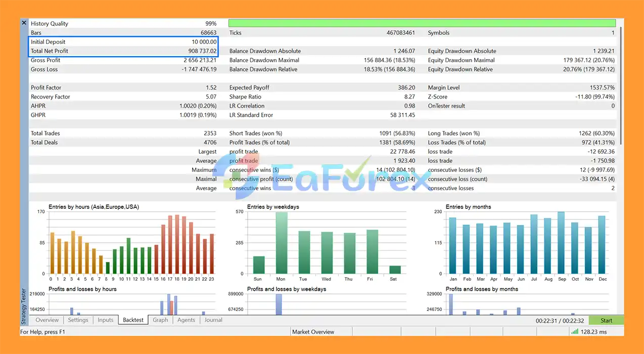Click the Initial Deposit value 10 000.00
The height and width of the screenshot is (354, 644).
pos(204,42)
